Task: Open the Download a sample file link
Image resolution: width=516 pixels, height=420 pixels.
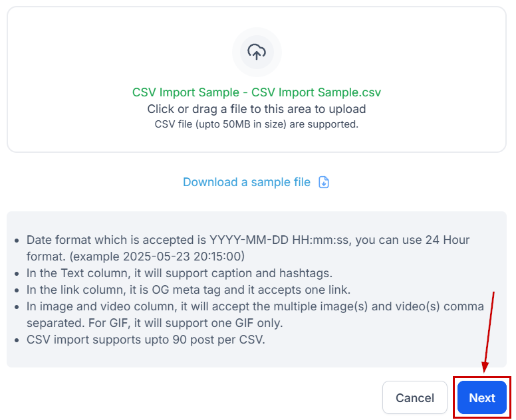Action: (x=247, y=182)
